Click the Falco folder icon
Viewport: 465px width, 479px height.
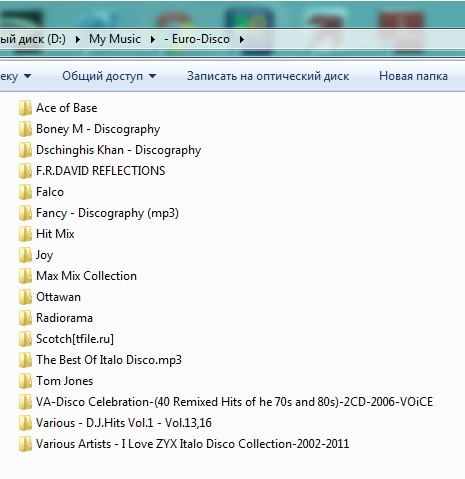point(25,192)
